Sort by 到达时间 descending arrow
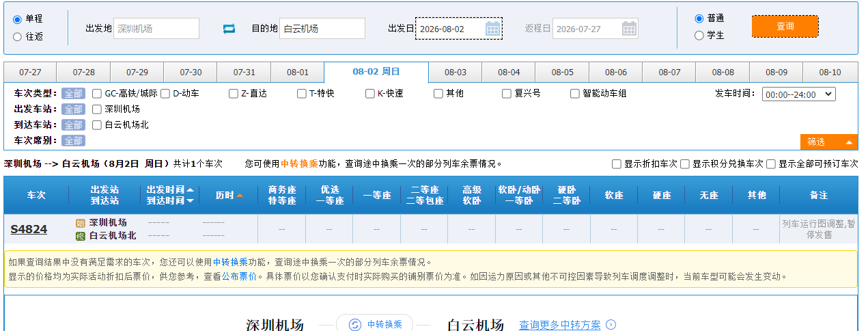Screen dimensions: 868x331 click(x=190, y=201)
